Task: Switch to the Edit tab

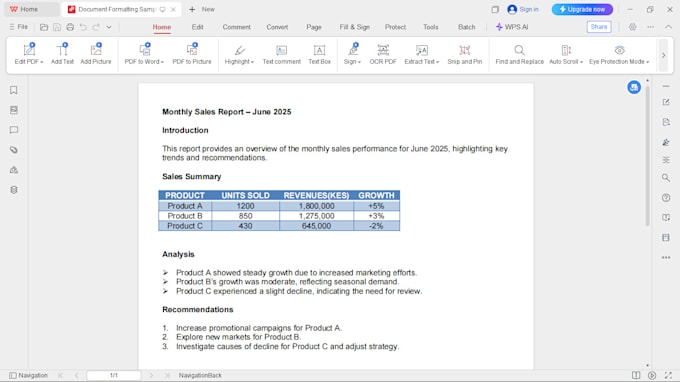Action: (x=198, y=27)
